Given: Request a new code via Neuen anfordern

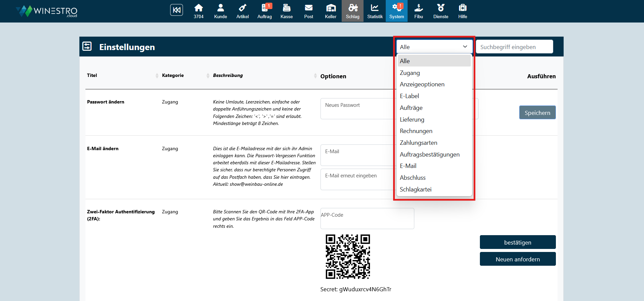Looking at the screenshot, I should tap(517, 259).
